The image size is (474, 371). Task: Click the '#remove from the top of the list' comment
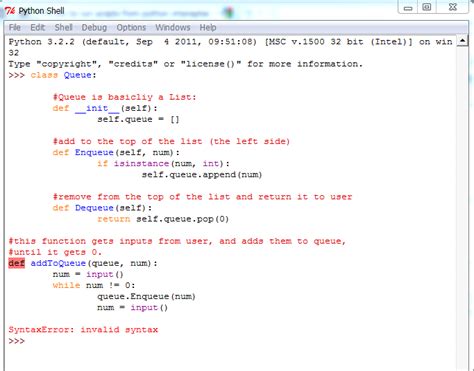[x=202, y=197]
